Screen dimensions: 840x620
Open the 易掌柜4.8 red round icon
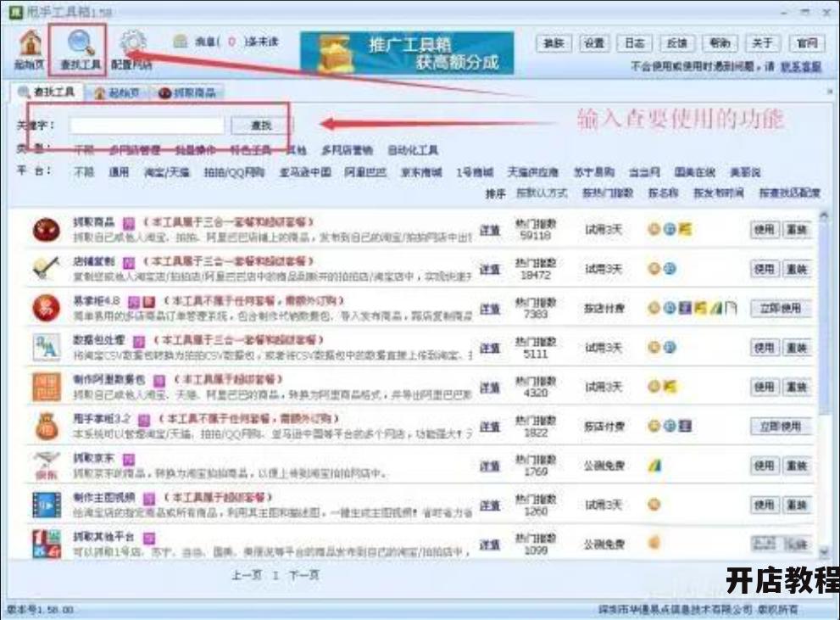pos(46,308)
